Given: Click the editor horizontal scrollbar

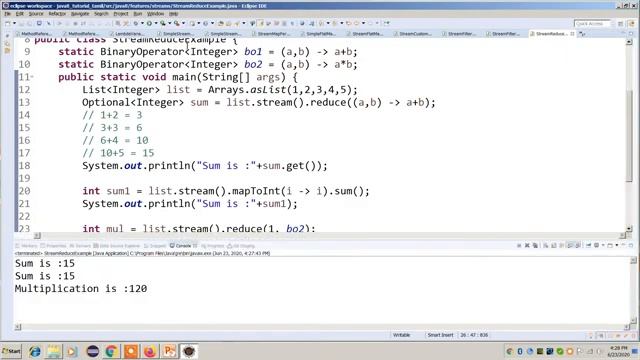Looking at the screenshot, I should tap(330, 236).
